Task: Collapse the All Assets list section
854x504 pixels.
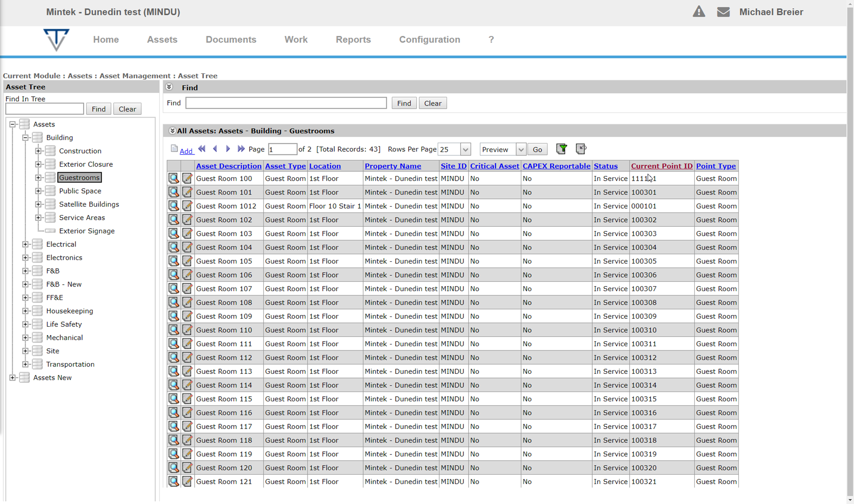Action: [x=172, y=131]
